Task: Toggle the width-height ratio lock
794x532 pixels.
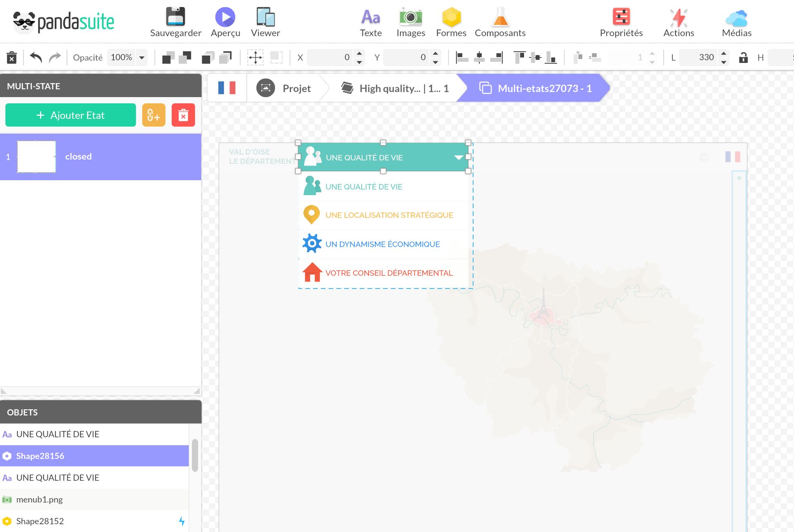Action: (x=743, y=57)
